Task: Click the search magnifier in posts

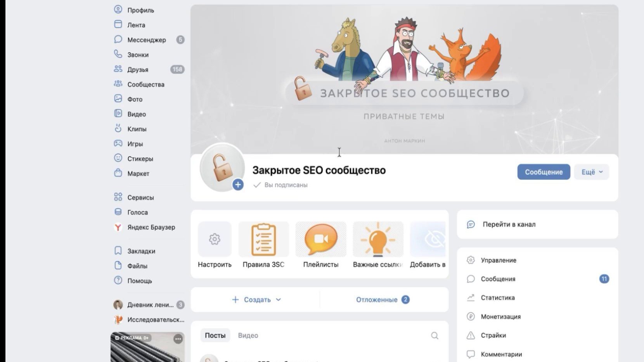Action: tap(435, 335)
